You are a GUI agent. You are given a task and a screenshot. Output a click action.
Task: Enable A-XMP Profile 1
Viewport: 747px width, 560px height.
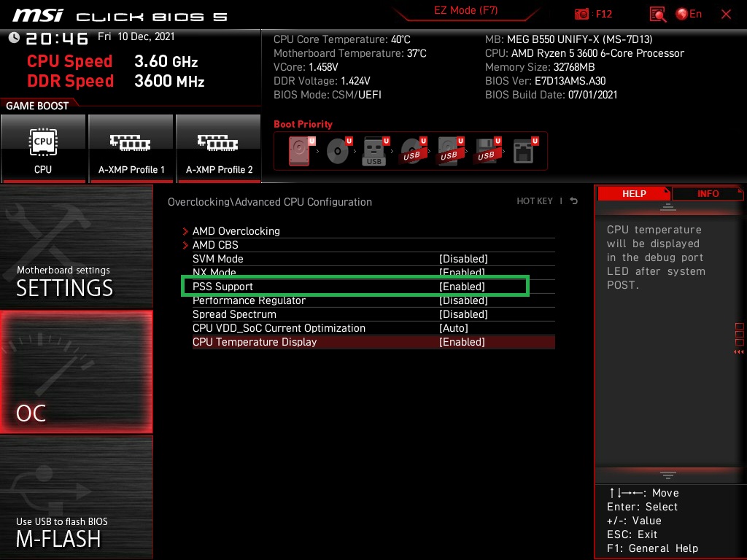coord(131,149)
